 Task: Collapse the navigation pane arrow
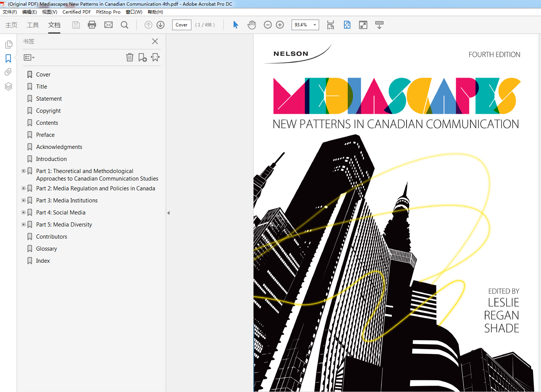pos(168,213)
